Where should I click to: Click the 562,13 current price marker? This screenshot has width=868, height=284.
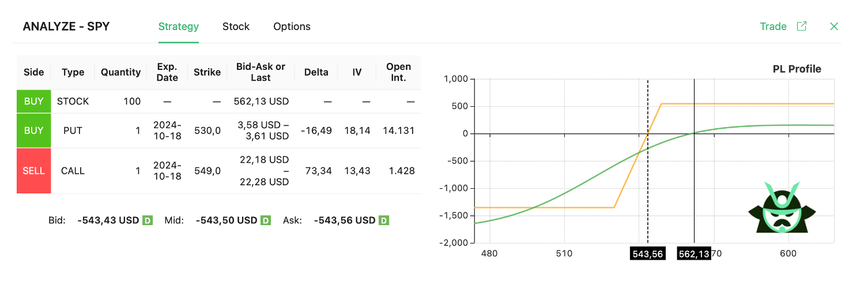point(693,254)
